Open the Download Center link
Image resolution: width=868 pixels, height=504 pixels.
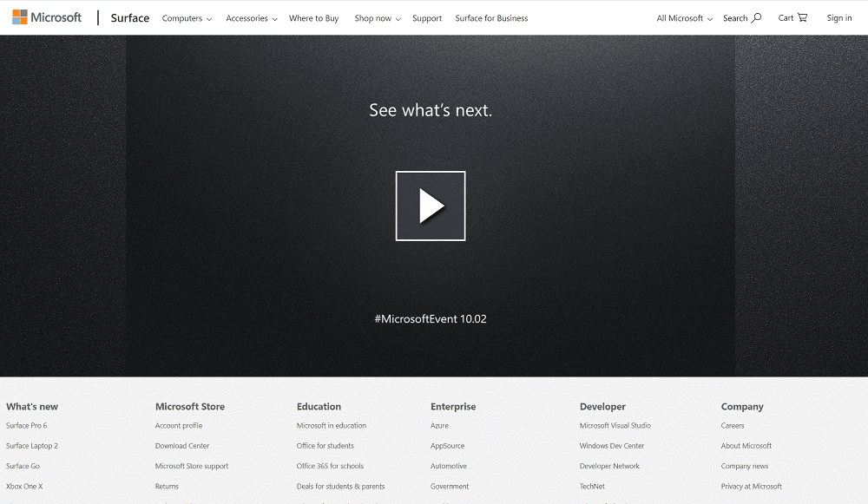coord(182,446)
